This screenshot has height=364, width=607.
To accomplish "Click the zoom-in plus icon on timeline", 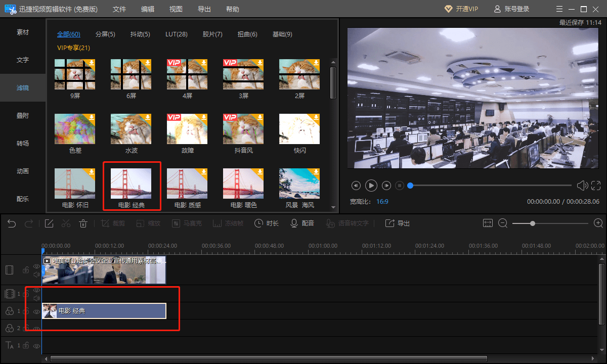I will 598,223.
